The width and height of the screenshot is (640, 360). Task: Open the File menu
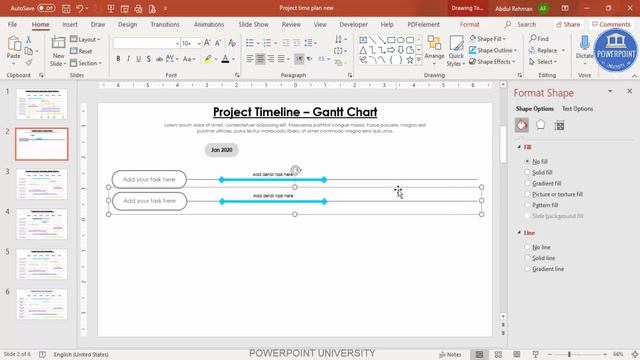click(x=12, y=24)
